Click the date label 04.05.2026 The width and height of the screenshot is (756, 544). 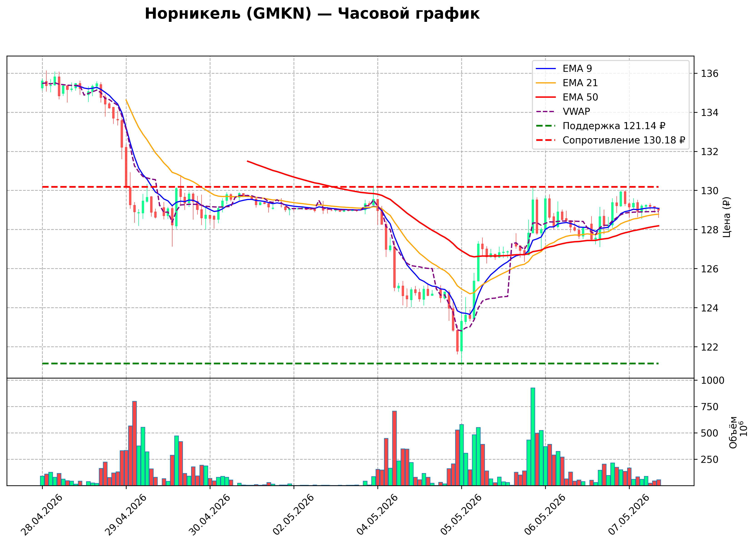(x=377, y=515)
